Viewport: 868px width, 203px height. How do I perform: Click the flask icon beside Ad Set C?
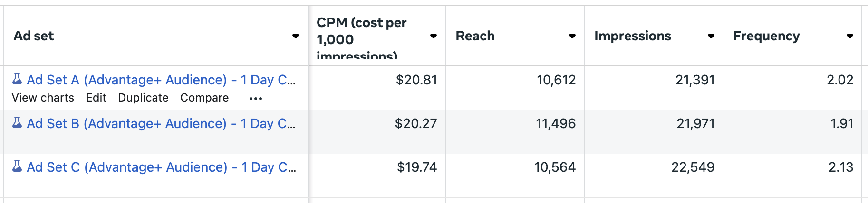coord(17,166)
